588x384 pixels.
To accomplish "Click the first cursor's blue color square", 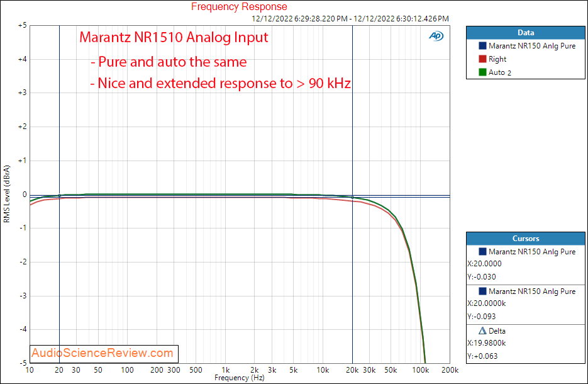I will point(482,251).
